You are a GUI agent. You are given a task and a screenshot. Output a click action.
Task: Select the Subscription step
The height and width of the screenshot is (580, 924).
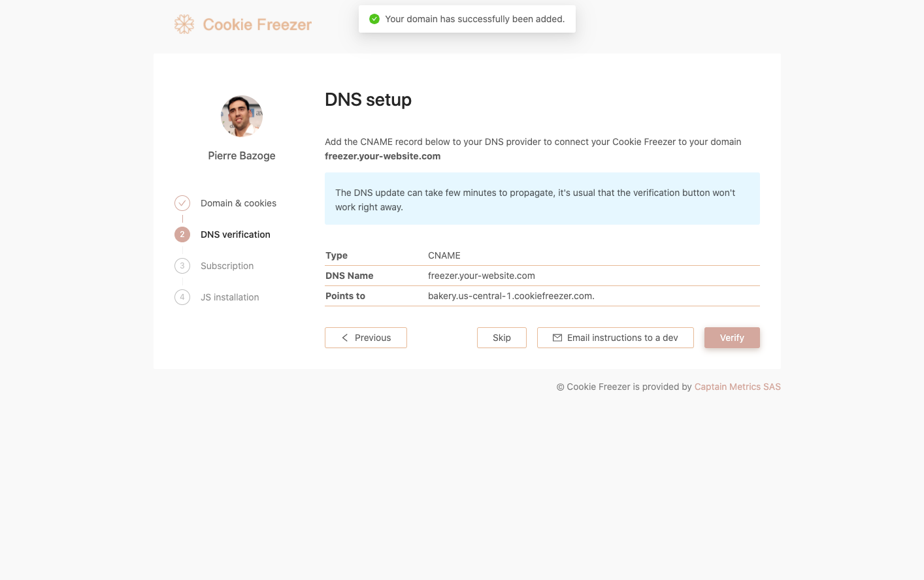227,266
